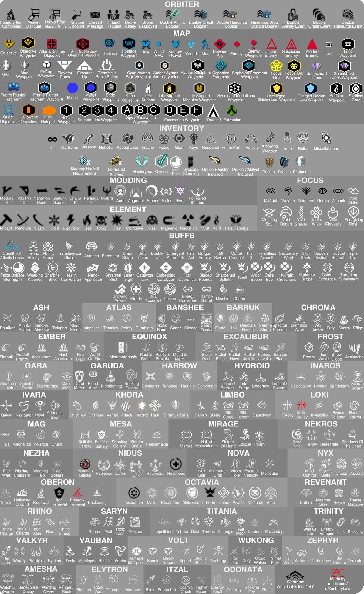Click Odonata's Energy Shell icon
The height and width of the screenshot is (594, 364).
coord(217,580)
